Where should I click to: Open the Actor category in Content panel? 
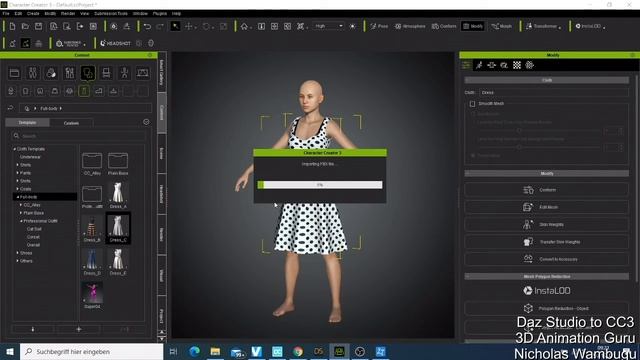click(x=33, y=73)
